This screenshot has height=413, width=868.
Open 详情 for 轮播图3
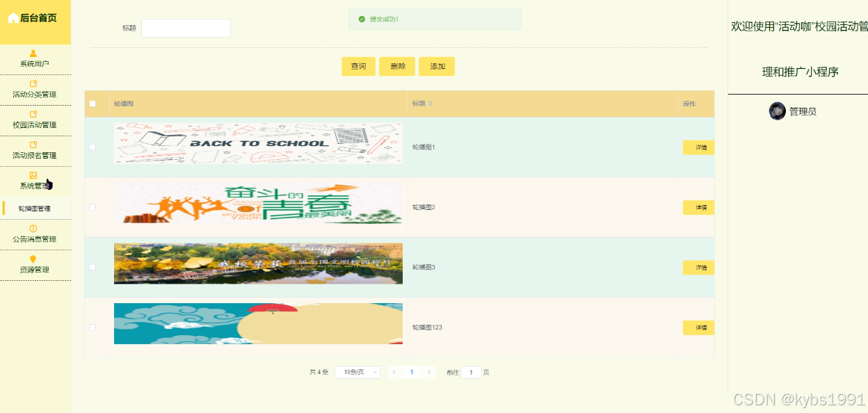coord(698,268)
